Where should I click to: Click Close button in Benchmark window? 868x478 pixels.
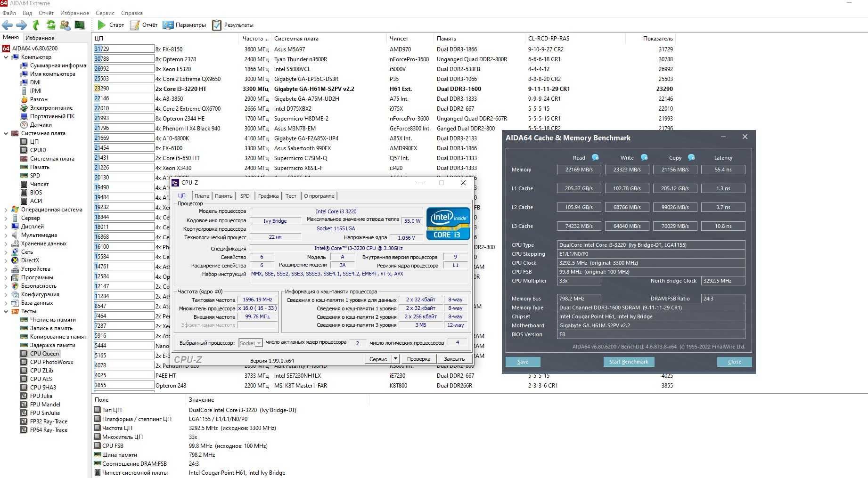(734, 362)
